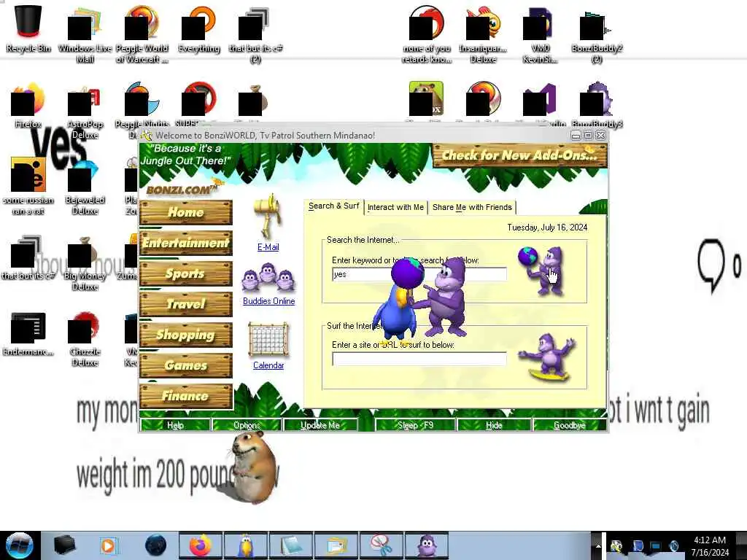The image size is (747, 560).
Task: Open Insaniquarium Deluxe desktop shortcut
Action: click(x=483, y=34)
